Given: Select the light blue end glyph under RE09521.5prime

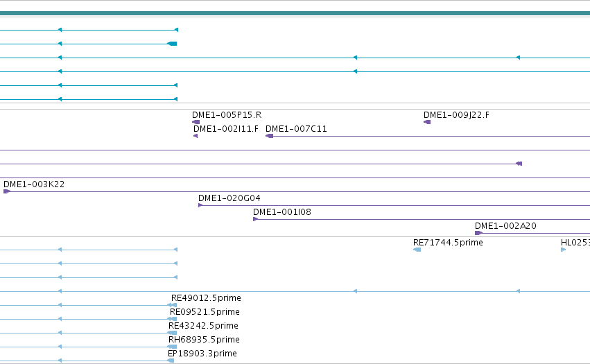Looking at the screenshot, I should [x=172, y=319].
